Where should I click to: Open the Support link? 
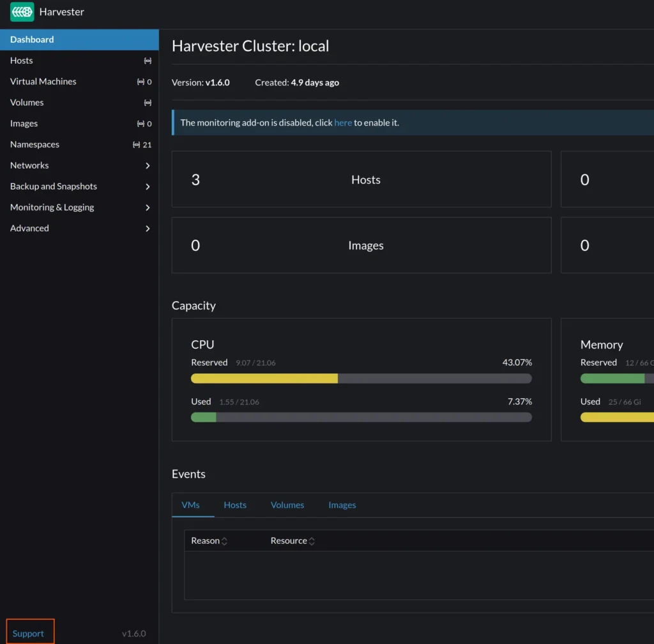(x=29, y=633)
